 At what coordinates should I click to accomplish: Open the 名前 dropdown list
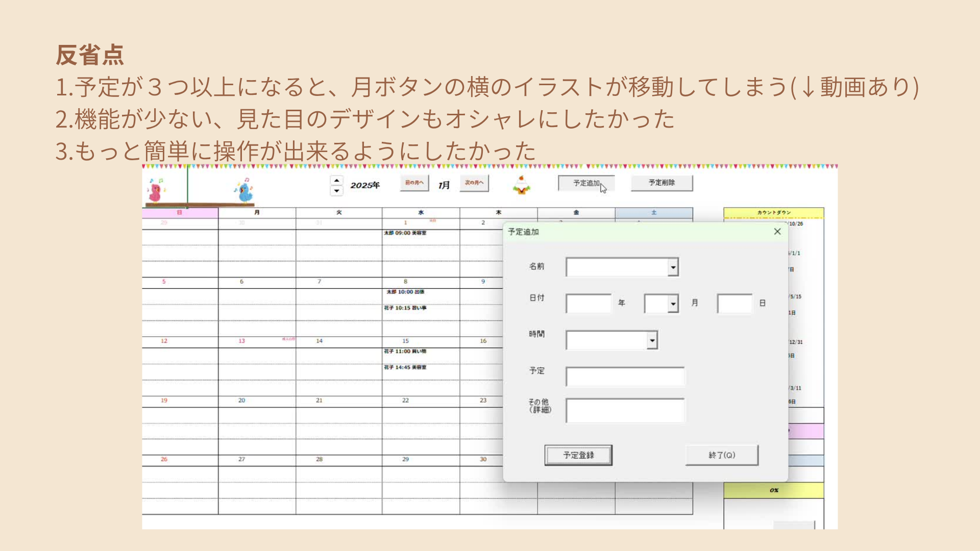tap(673, 267)
